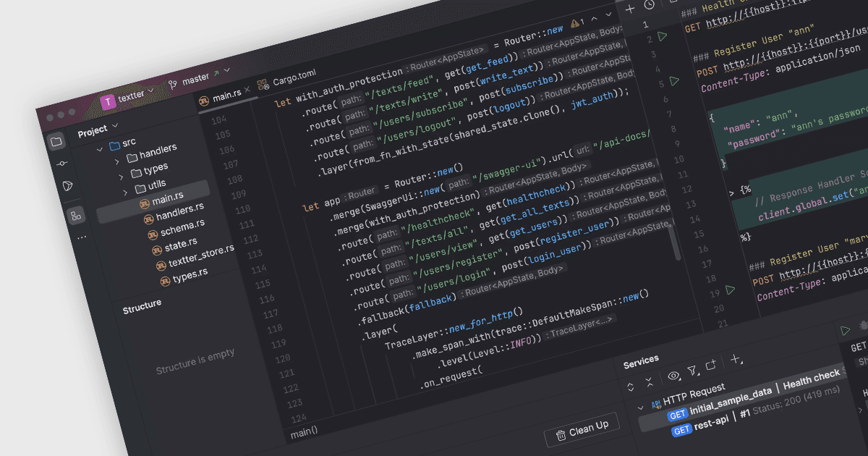Image resolution: width=868 pixels, height=456 pixels.
Task: Click the Services panel title
Action: coord(641,360)
